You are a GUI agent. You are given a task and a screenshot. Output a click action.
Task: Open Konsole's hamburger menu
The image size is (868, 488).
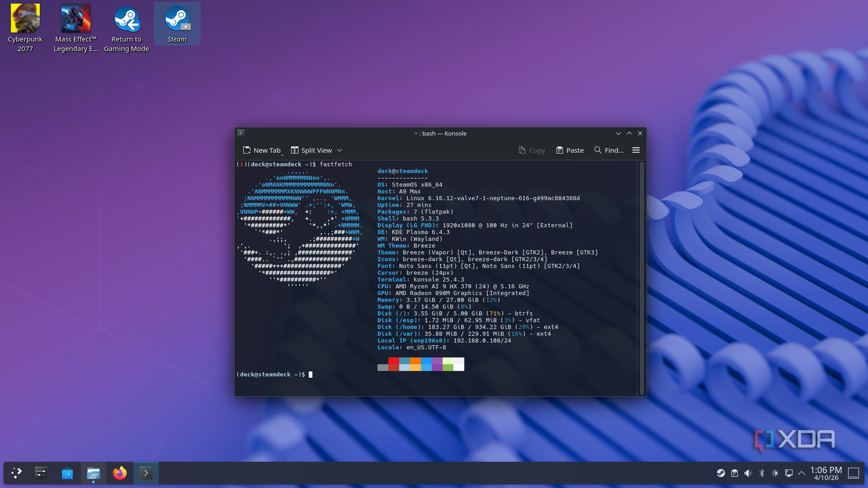coord(636,150)
